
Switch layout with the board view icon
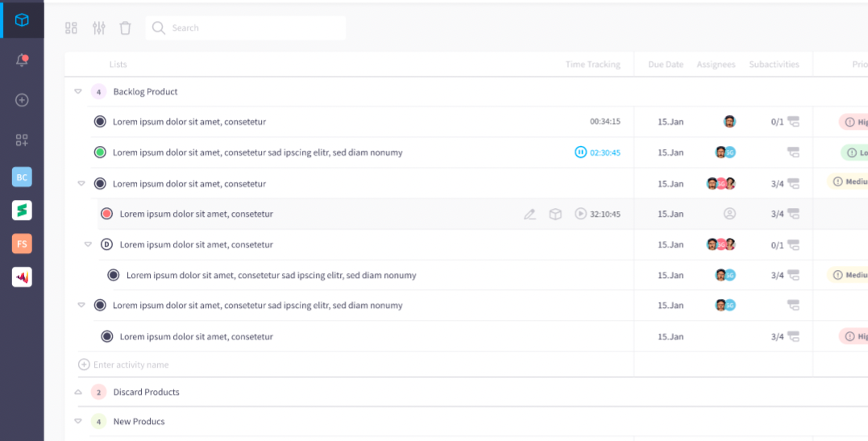coord(72,28)
